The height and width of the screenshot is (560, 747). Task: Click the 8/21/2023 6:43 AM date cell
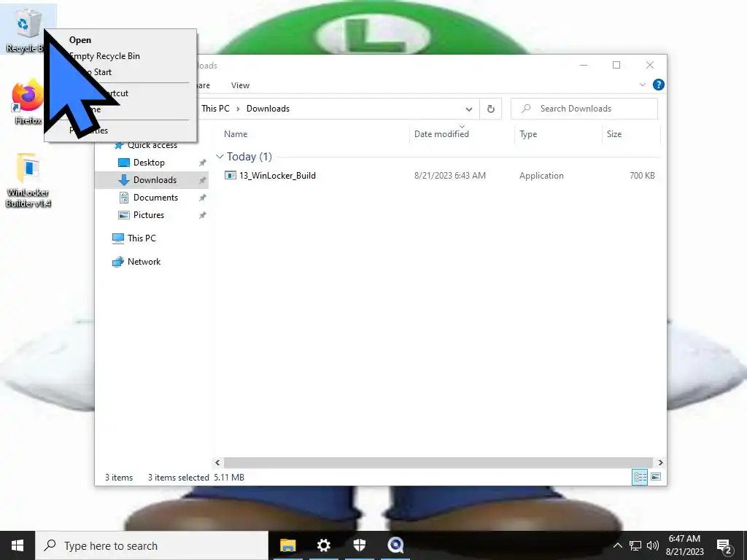point(449,176)
